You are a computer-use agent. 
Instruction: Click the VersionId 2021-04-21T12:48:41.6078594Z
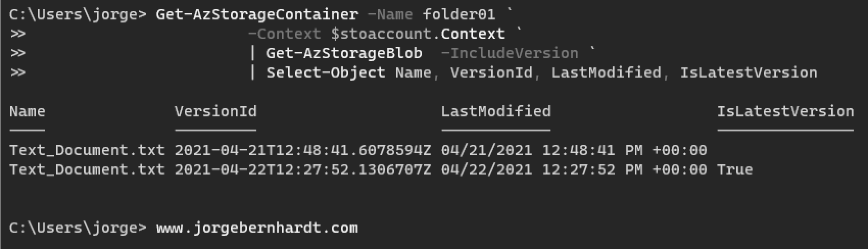[303, 150]
